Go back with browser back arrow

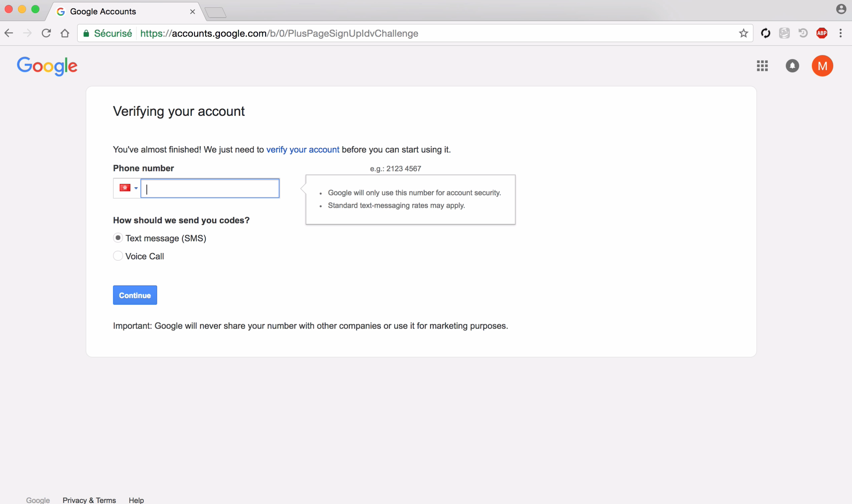(x=9, y=33)
